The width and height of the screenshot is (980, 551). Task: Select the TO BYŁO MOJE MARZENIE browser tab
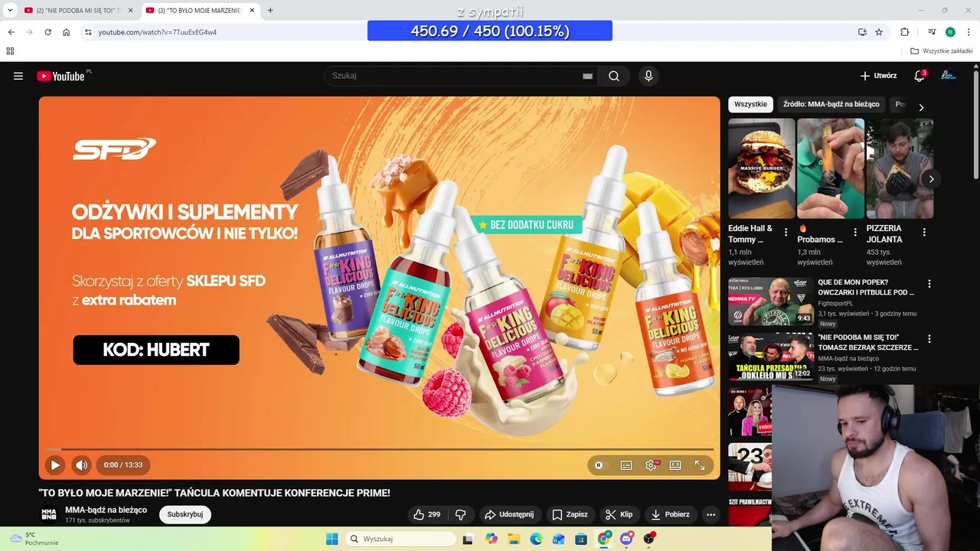pos(199,11)
